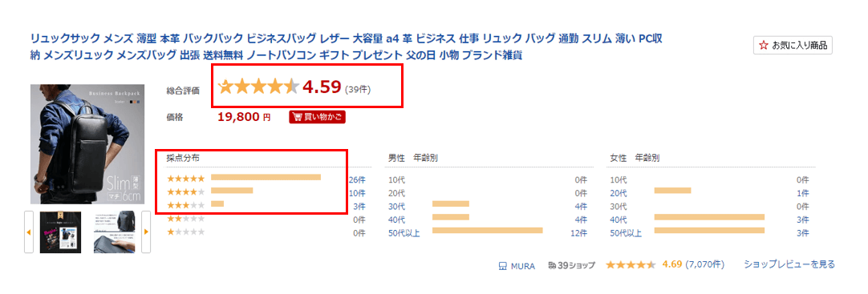Select the first small product thumbnail
The width and height of the screenshot is (868, 294).
[60, 232]
